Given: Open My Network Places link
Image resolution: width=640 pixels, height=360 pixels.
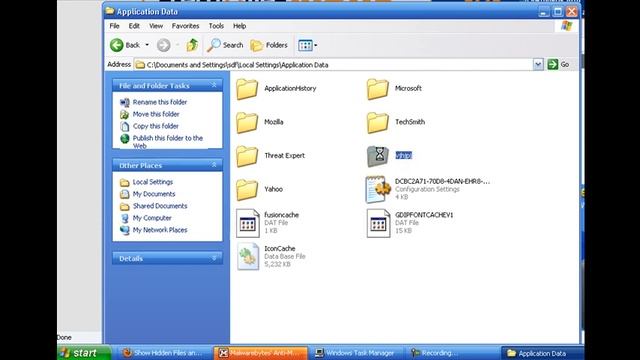Looking at the screenshot, I should [x=160, y=230].
